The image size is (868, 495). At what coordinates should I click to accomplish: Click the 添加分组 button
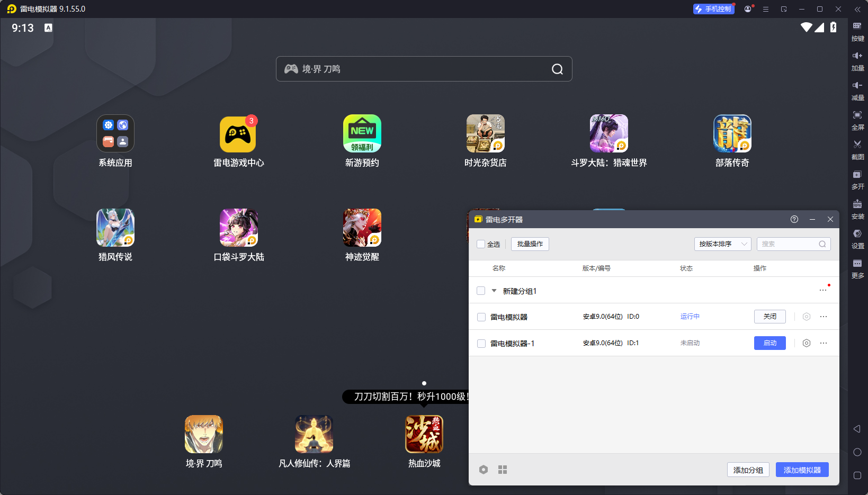coord(748,470)
